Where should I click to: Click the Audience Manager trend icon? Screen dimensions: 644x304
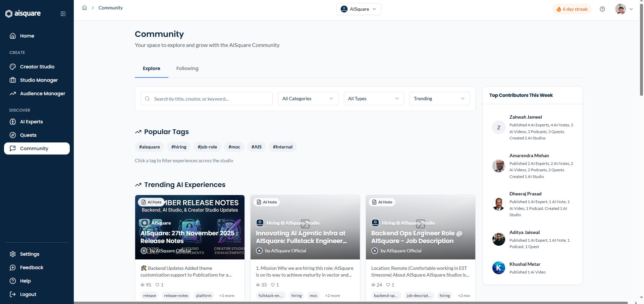13,94
